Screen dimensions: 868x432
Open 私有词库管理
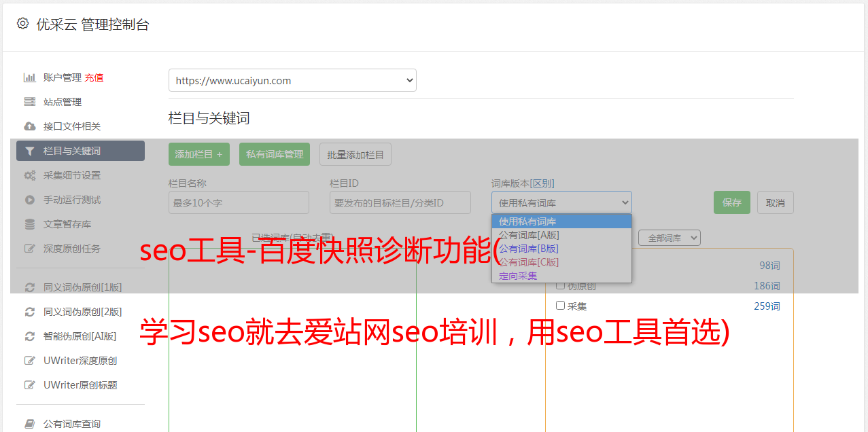(x=275, y=154)
